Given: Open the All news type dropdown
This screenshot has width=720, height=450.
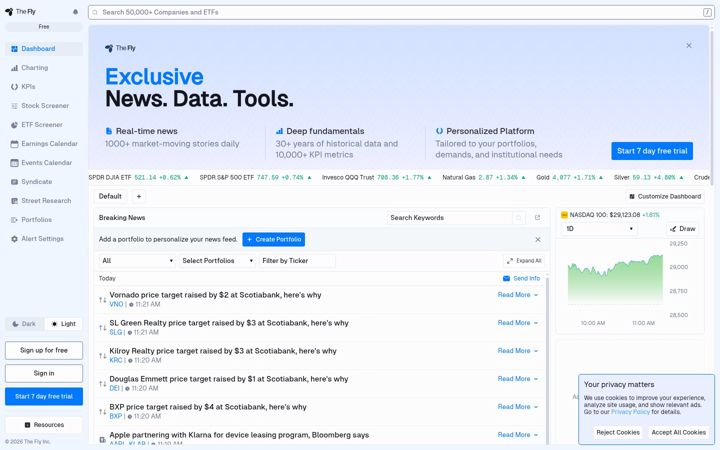Looking at the screenshot, I should coord(137,261).
